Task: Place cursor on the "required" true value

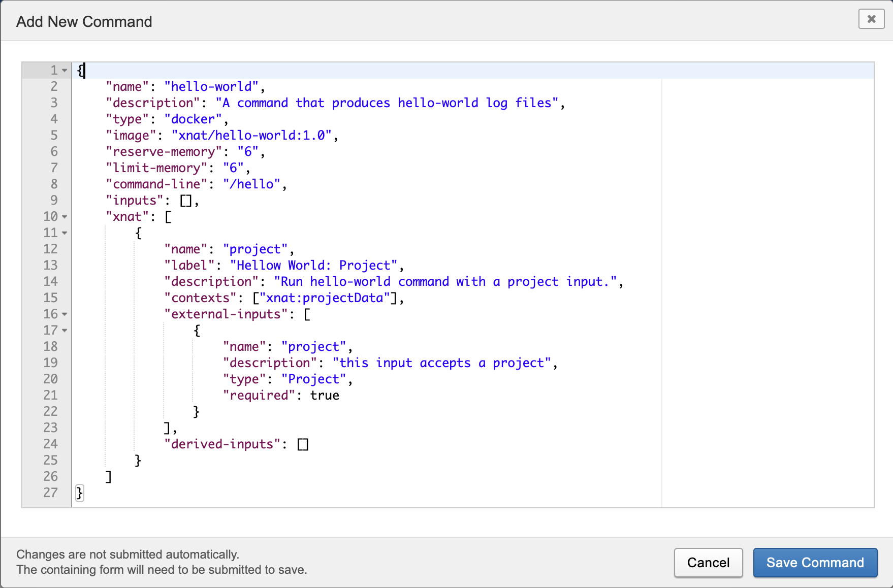Action: (x=325, y=396)
